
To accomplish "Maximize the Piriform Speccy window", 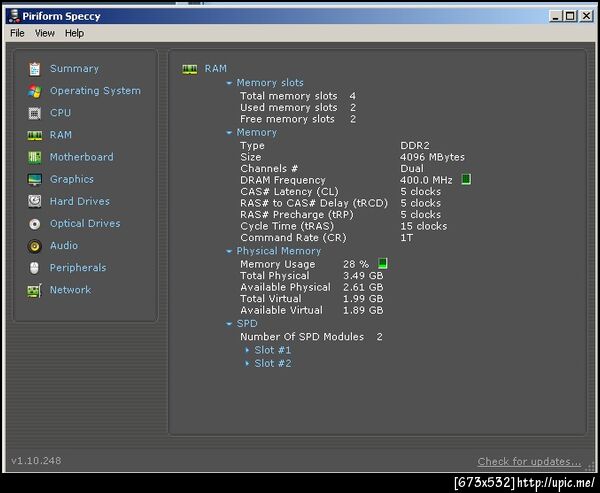I will (x=570, y=16).
